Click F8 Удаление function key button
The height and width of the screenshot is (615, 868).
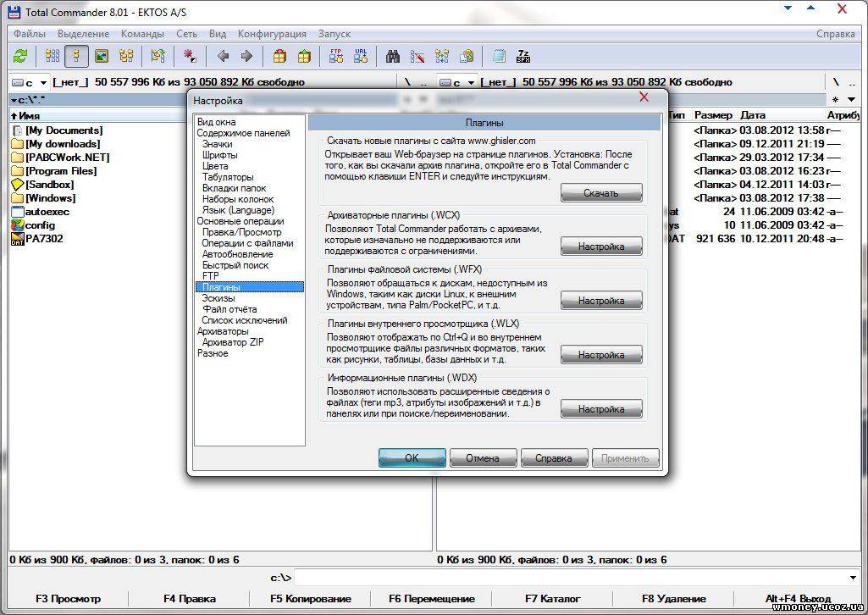pos(674,599)
